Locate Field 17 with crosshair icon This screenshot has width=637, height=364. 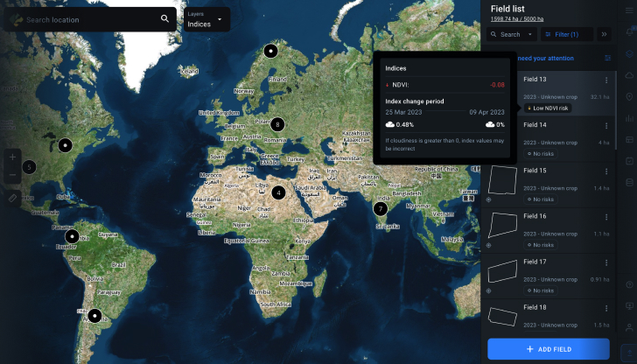pyautogui.click(x=489, y=290)
